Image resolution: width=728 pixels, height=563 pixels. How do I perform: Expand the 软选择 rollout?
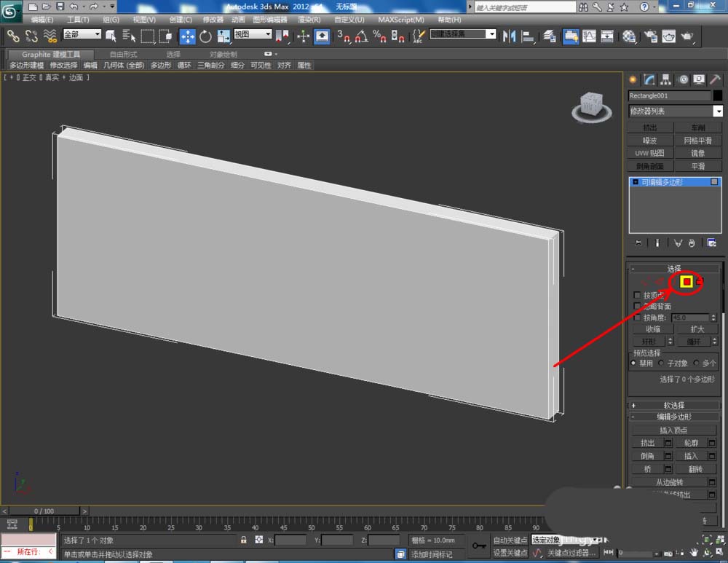(673, 405)
